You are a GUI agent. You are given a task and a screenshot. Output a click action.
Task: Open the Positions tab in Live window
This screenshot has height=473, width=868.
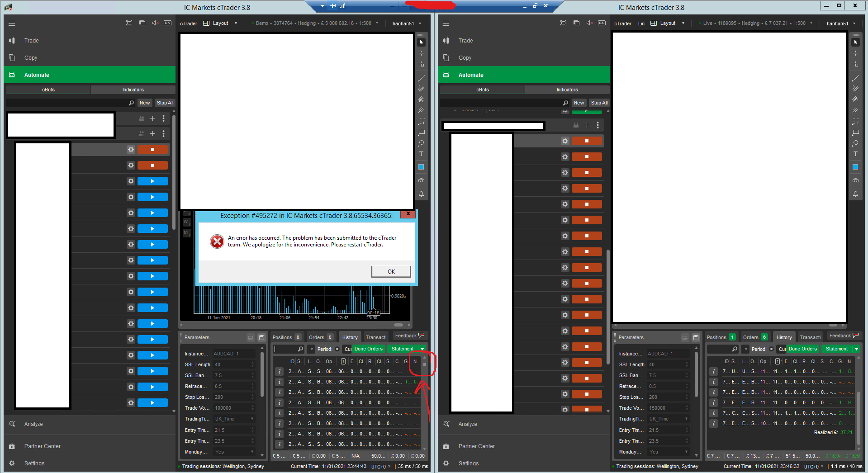[x=721, y=337]
